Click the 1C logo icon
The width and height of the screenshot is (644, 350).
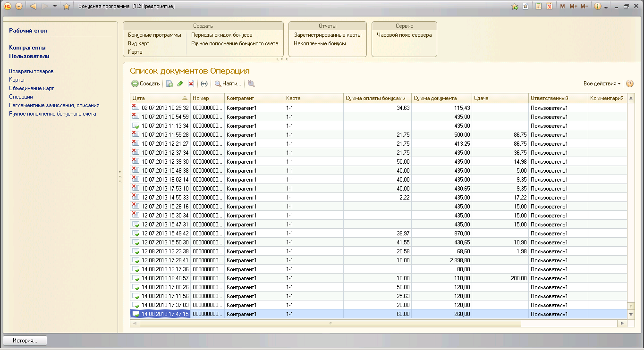[x=8, y=6]
